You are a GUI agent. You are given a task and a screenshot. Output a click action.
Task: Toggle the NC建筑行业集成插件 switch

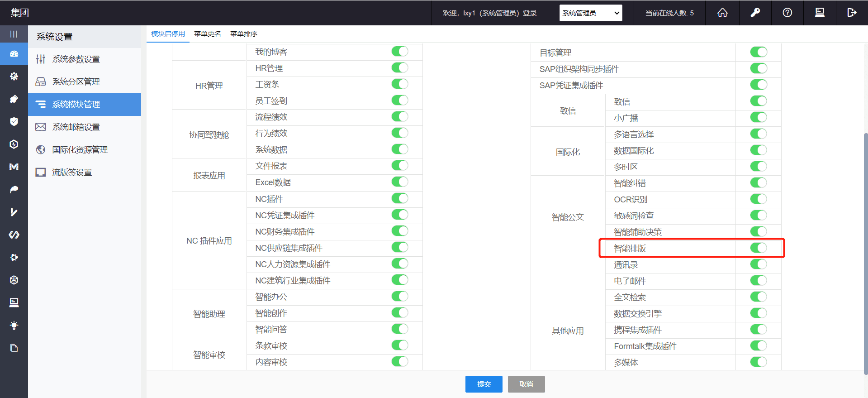click(400, 280)
